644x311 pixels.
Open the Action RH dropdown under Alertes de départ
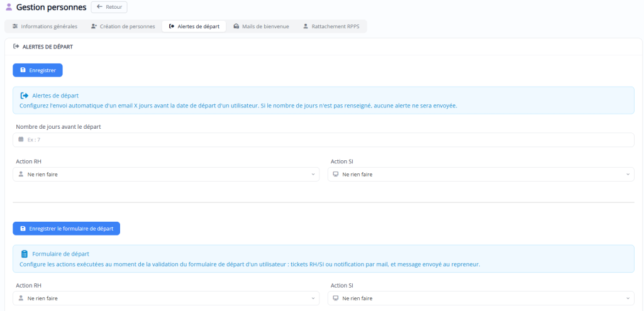point(166,175)
